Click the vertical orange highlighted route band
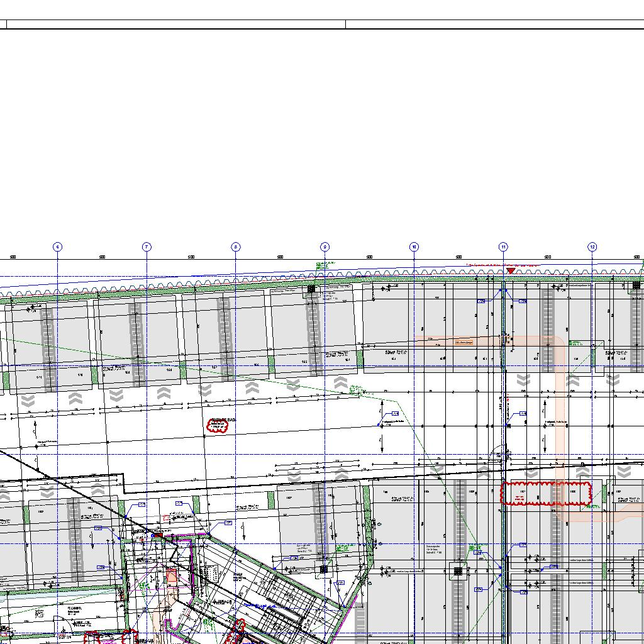 [x=560, y=409]
